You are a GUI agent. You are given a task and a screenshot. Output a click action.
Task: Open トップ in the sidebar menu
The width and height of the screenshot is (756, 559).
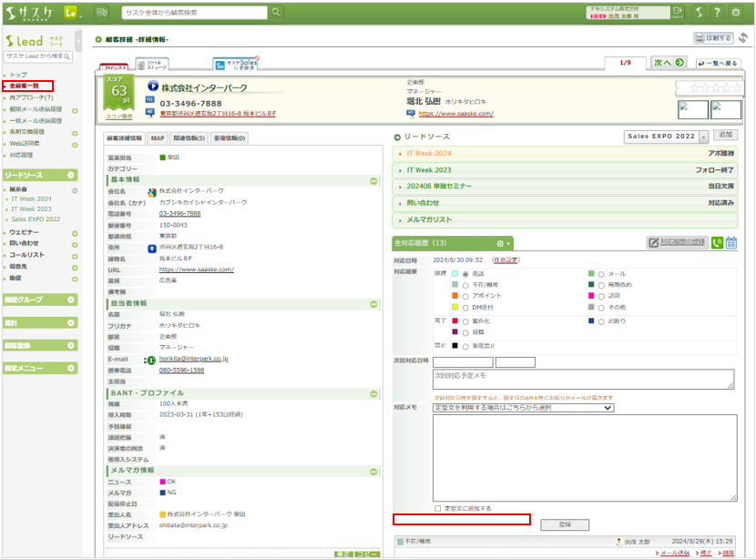(19, 76)
